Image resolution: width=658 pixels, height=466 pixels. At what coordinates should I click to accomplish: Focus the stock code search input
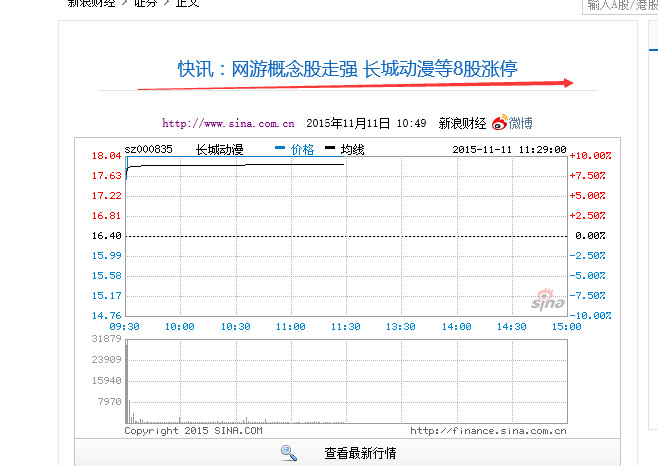point(620,6)
